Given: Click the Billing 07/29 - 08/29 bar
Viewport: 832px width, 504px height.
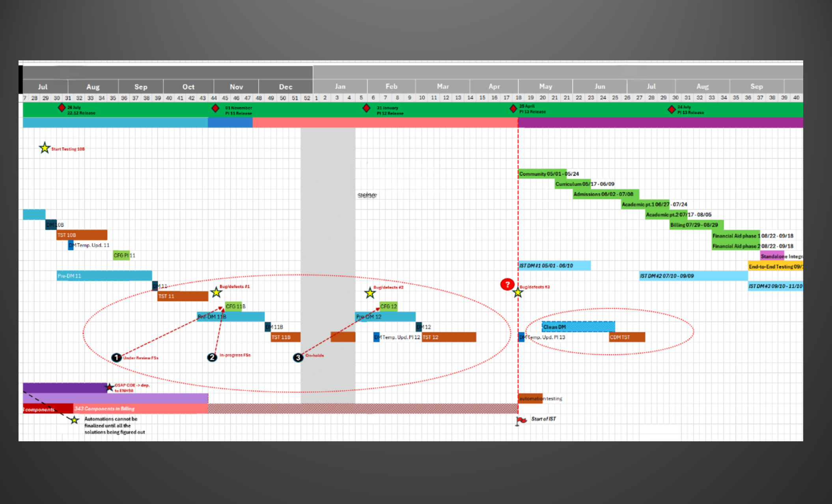Looking at the screenshot, I should click(x=696, y=225).
